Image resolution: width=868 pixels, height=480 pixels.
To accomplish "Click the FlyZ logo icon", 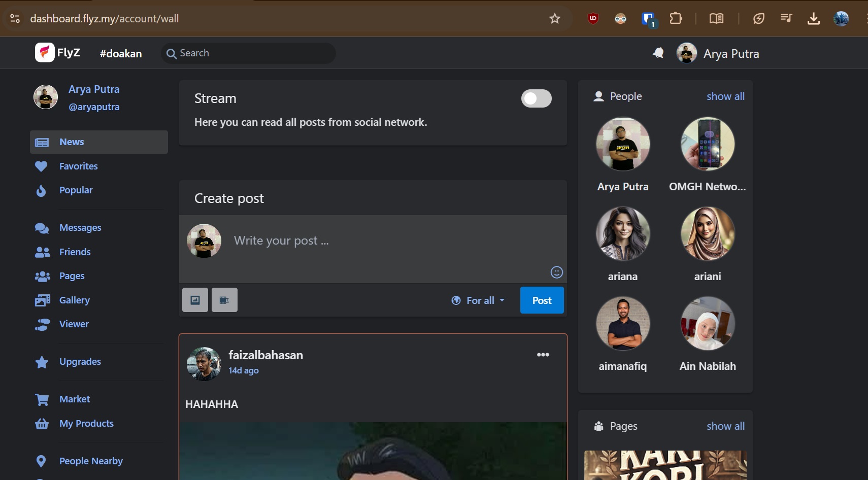I will pos(45,52).
